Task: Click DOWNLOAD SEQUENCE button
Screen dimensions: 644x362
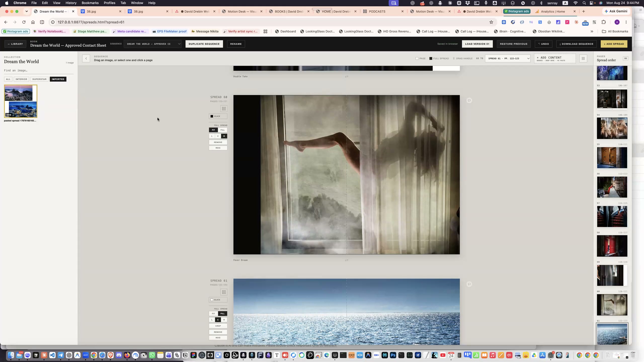Action: click(x=576, y=44)
